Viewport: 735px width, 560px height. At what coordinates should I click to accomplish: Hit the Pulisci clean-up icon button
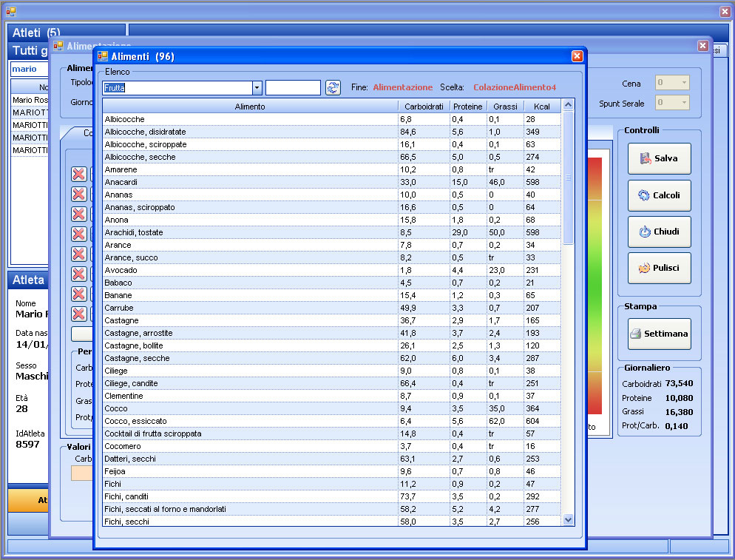click(659, 268)
